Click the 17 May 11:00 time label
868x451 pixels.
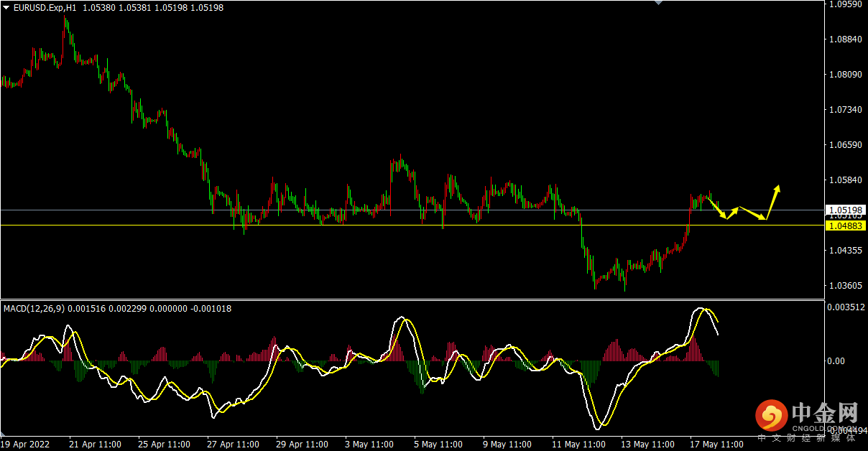(x=715, y=444)
